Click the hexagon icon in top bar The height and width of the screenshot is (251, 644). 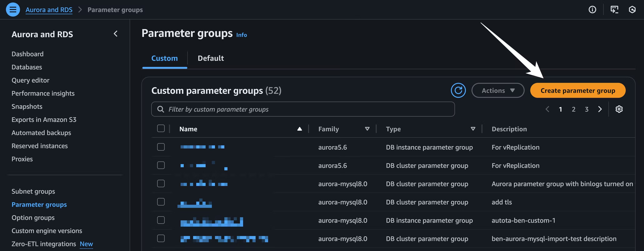[x=632, y=10]
